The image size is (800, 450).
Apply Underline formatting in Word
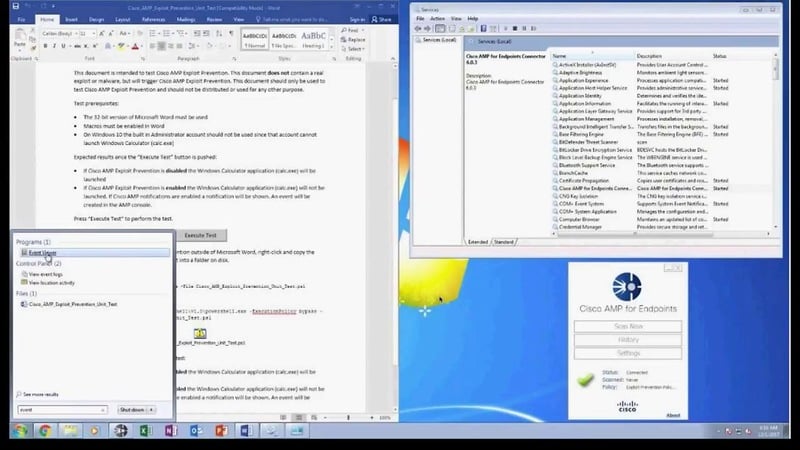[x=63, y=46]
